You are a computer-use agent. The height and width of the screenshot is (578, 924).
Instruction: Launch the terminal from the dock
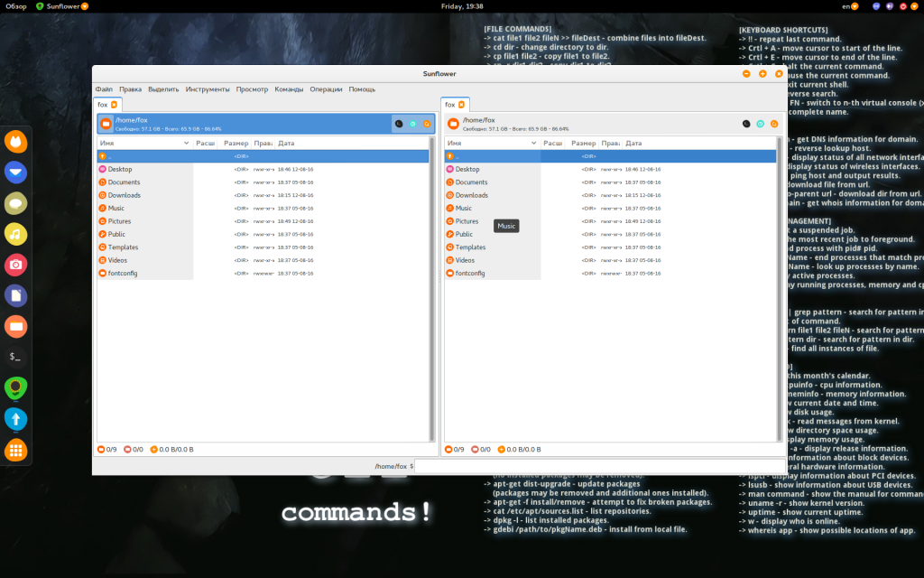pos(16,357)
